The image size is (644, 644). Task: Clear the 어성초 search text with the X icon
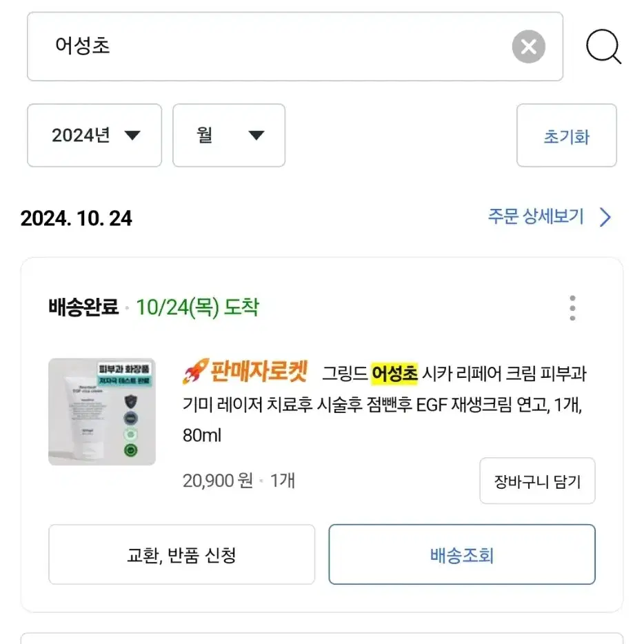[x=528, y=46]
